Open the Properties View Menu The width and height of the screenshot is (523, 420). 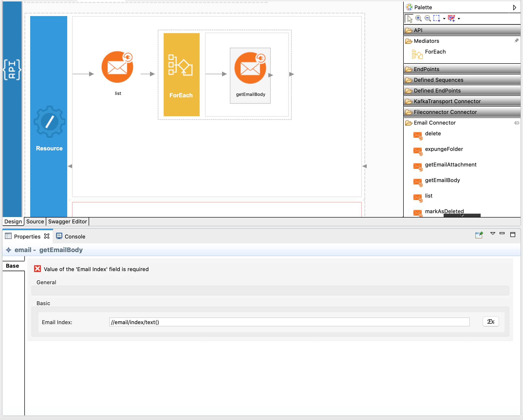point(493,234)
